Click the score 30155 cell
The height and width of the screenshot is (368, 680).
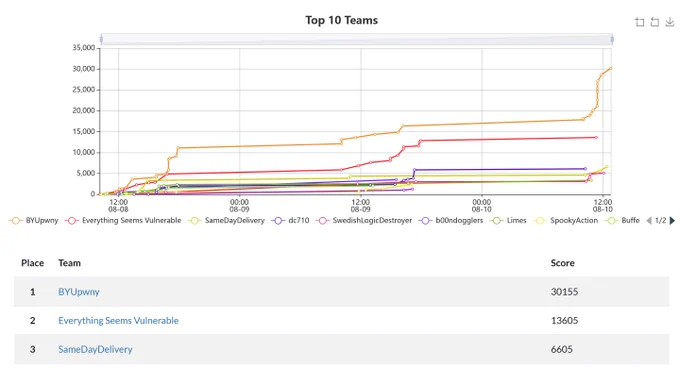tap(564, 292)
